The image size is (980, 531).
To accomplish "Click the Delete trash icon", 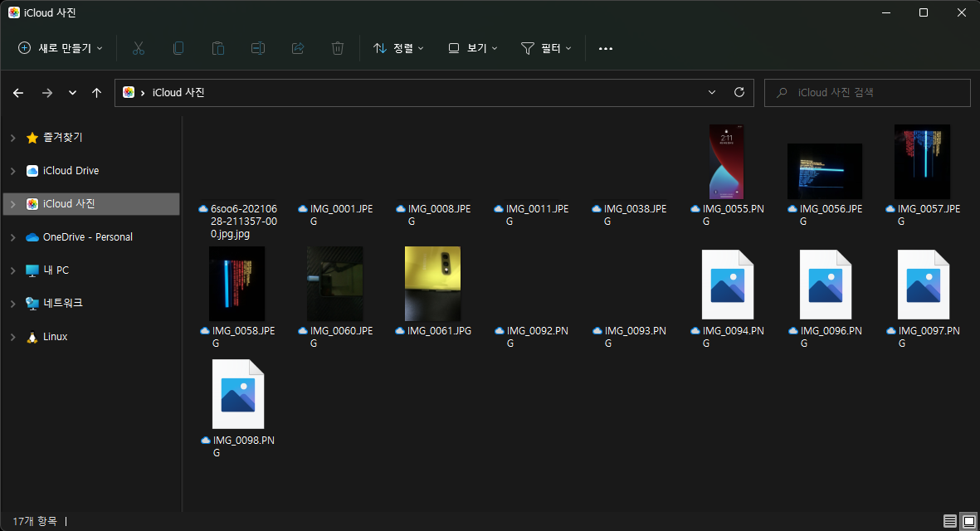I will (x=338, y=48).
